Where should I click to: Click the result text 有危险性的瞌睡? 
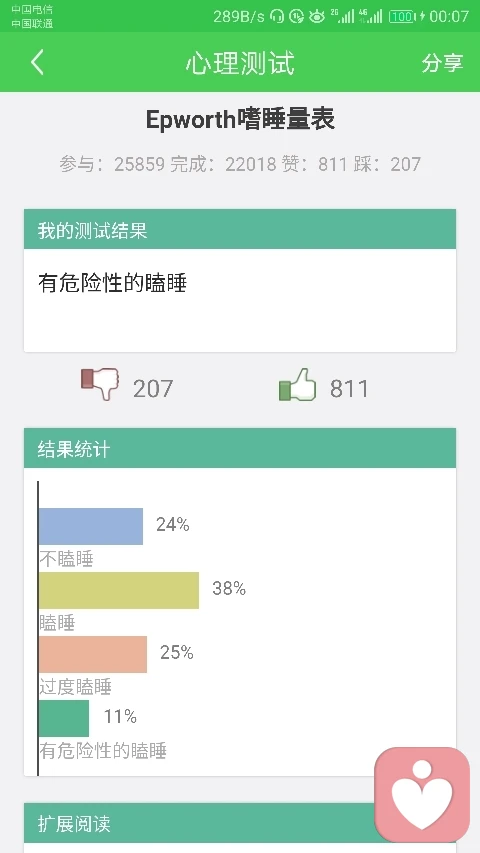pos(113,283)
